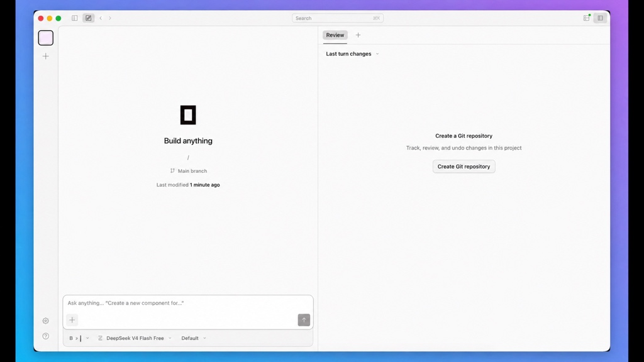Image resolution: width=644 pixels, height=362 pixels.
Task: Toggle the left sidebar icon
Action: [x=74, y=18]
